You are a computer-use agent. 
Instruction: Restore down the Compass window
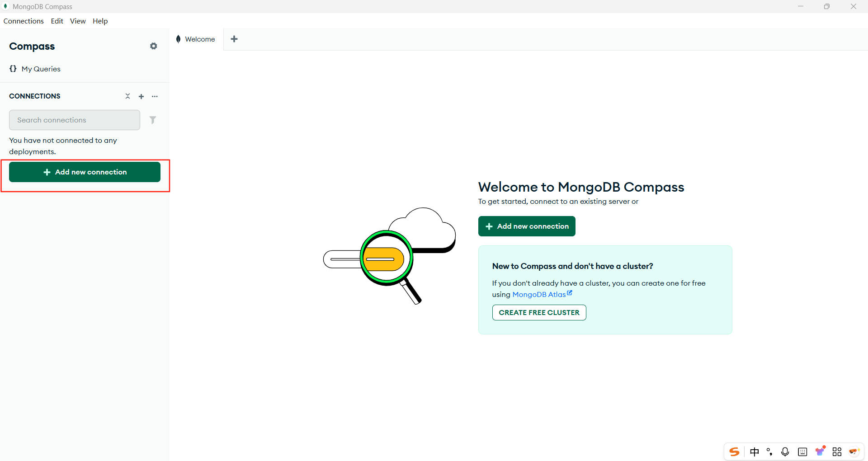click(x=827, y=6)
